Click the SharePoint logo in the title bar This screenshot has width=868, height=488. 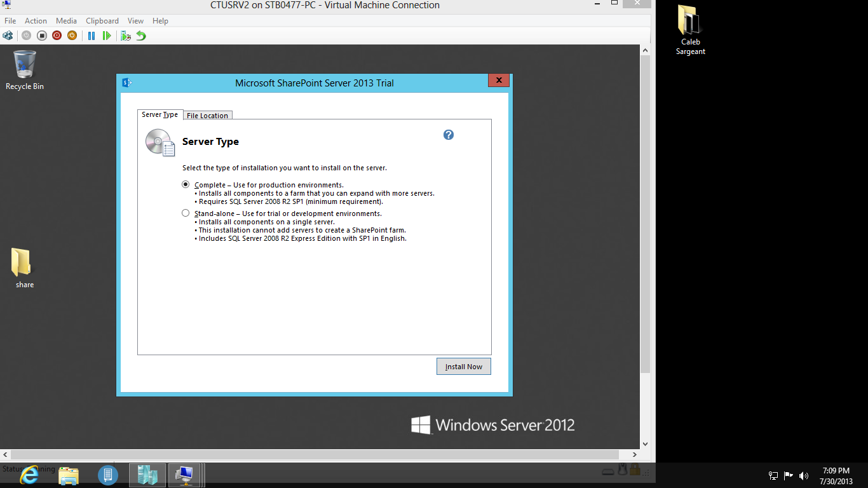coord(126,82)
